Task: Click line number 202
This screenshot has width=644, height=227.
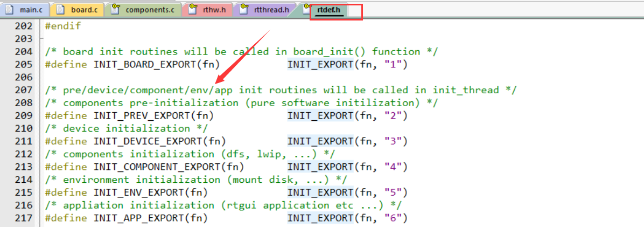Action: (23, 26)
